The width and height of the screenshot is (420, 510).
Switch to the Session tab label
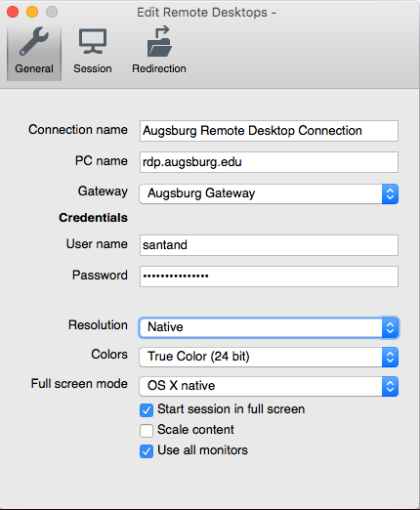click(x=93, y=68)
